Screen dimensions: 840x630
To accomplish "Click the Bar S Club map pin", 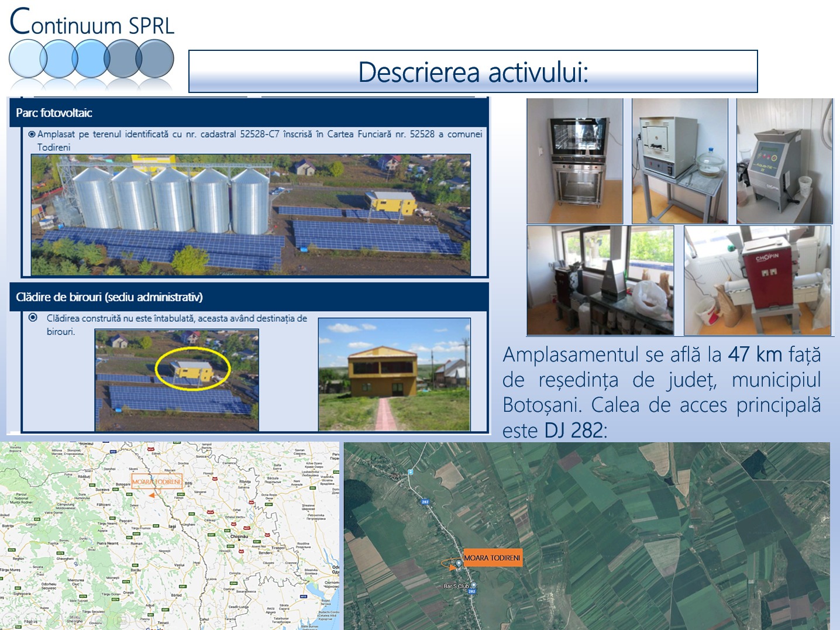I will tap(474, 585).
